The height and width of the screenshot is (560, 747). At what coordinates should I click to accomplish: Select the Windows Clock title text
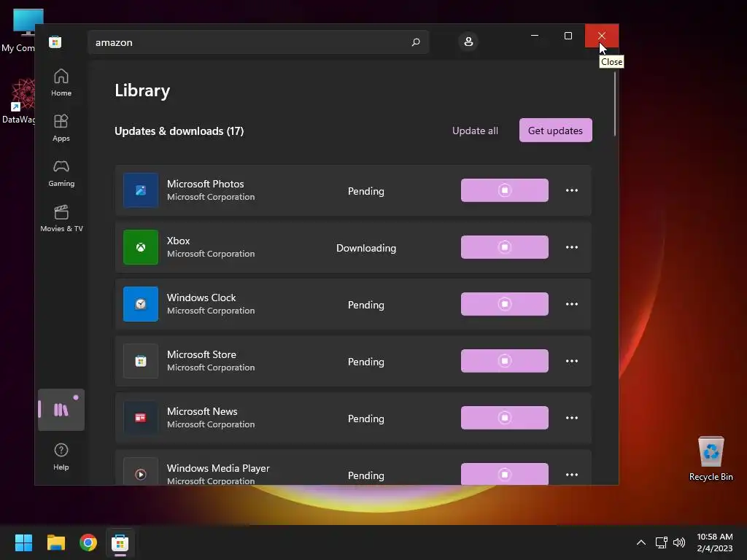pos(201,297)
